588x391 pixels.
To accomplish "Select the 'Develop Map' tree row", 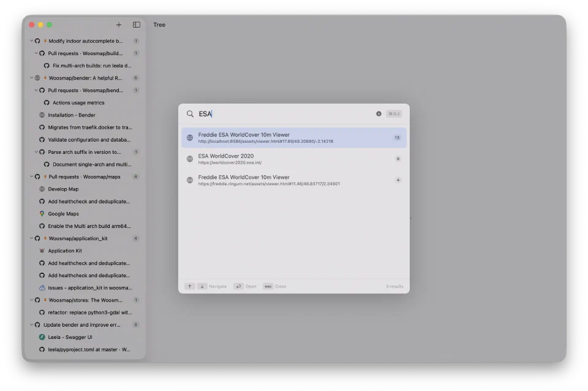I will (84, 189).
